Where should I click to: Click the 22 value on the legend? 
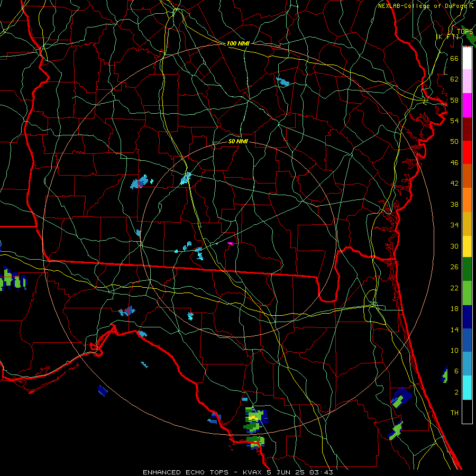[x=454, y=288]
